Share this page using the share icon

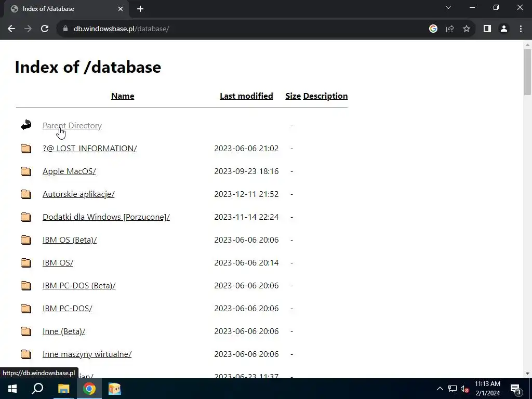pos(450,29)
